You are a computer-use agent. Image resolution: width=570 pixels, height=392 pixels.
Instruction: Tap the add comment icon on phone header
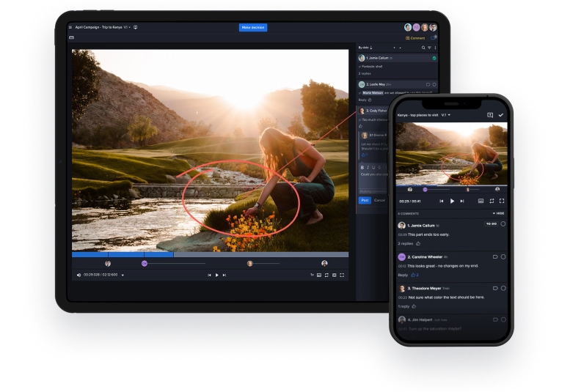(x=489, y=115)
